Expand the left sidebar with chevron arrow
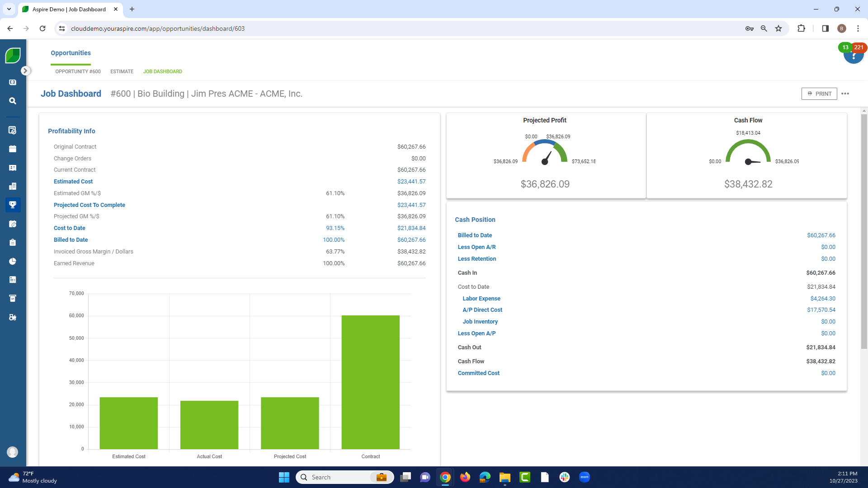868x488 pixels. [x=25, y=71]
